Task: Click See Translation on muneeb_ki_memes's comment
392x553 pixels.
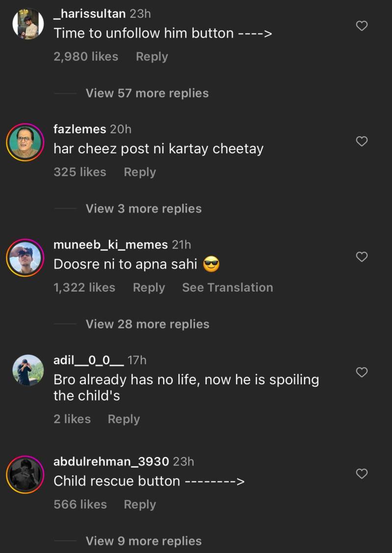Action: 227,288
